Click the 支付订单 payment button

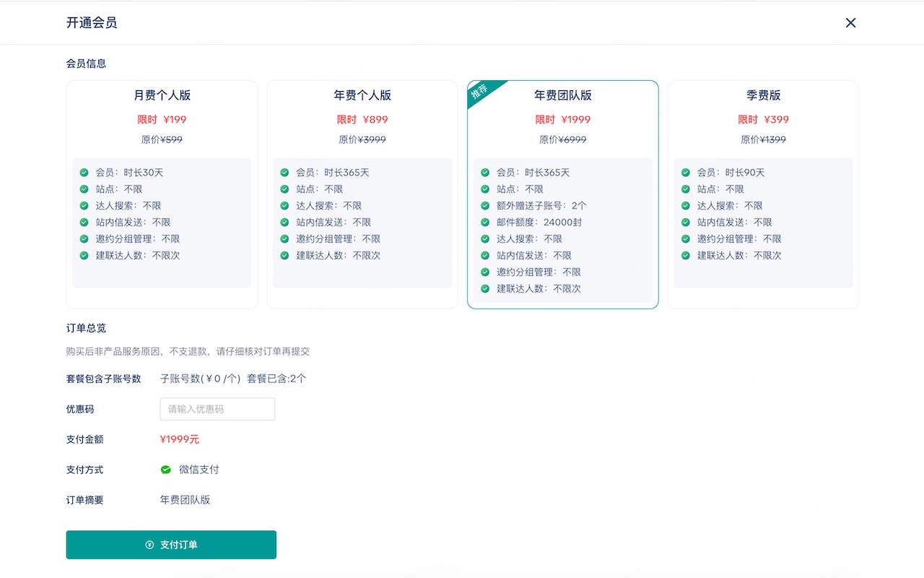[171, 545]
